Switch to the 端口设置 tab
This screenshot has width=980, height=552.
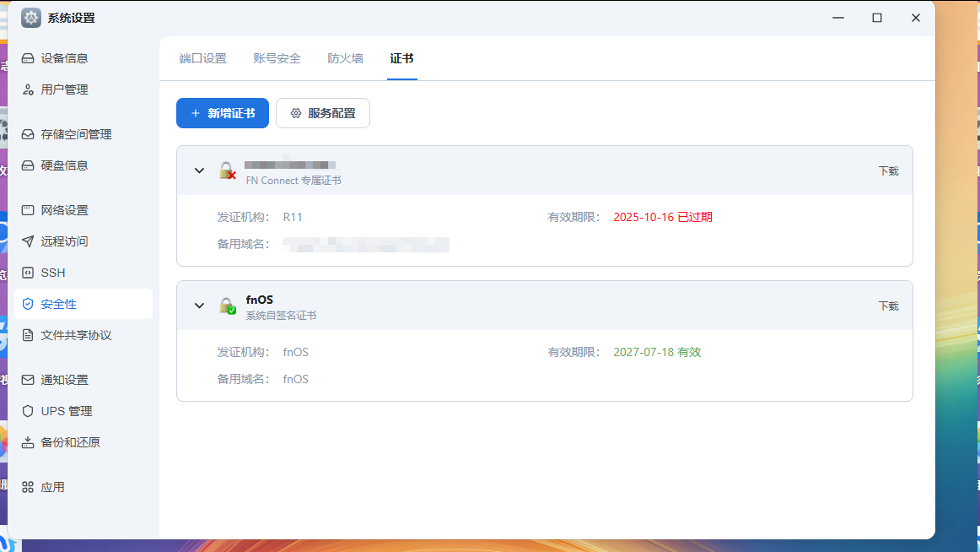[202, 58]
